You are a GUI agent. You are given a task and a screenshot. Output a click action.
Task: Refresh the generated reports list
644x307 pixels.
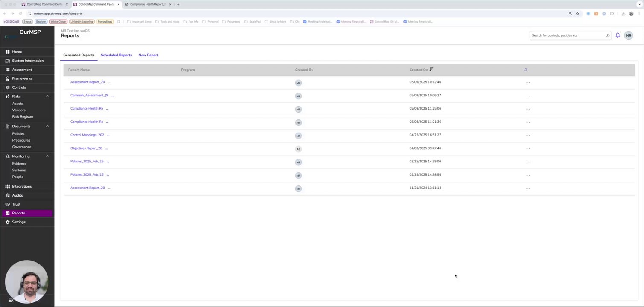click(x=525, y=70)
